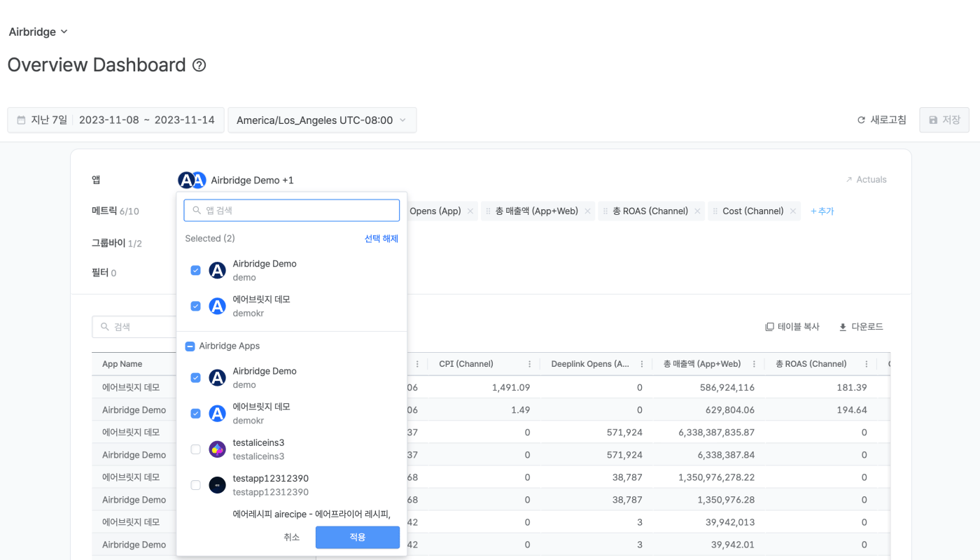Uncheck Airbridge Demo in the Selected list
980x560 pixels.
click(x=196, y=270)
